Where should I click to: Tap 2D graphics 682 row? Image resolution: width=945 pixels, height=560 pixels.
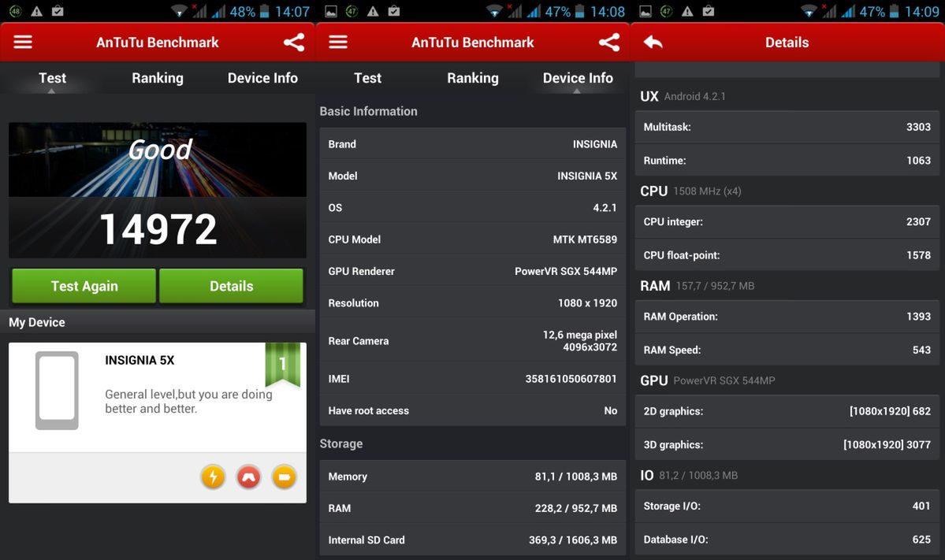point(787,411)
